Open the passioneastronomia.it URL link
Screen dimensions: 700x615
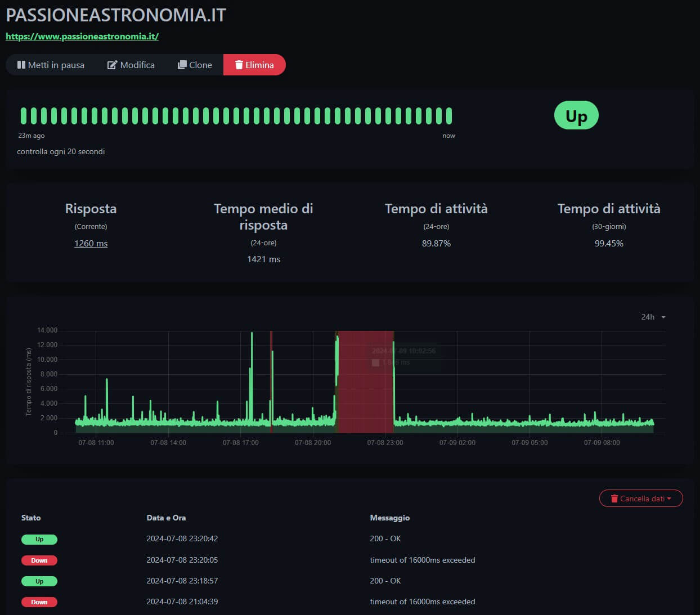[x=82, y=36]
